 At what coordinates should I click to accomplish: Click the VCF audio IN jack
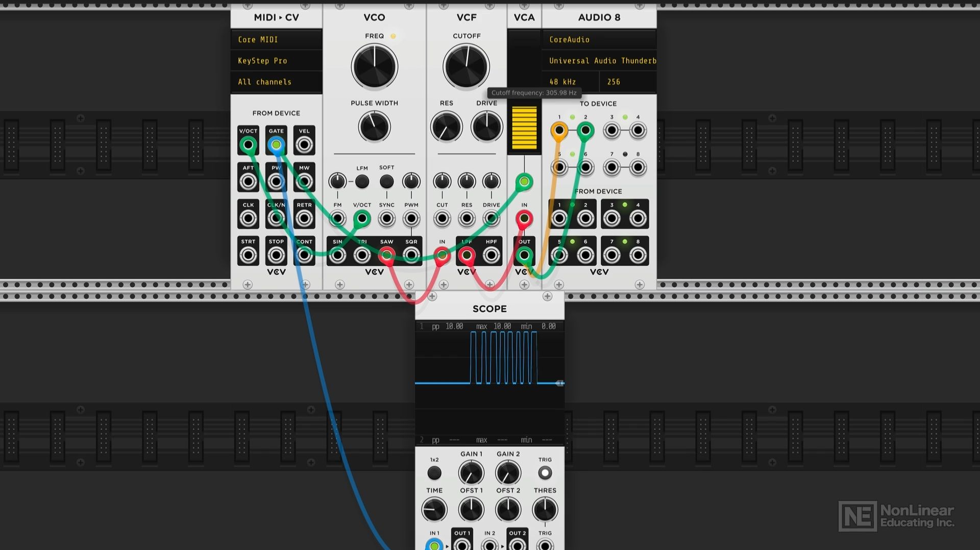tap(442, 255)
